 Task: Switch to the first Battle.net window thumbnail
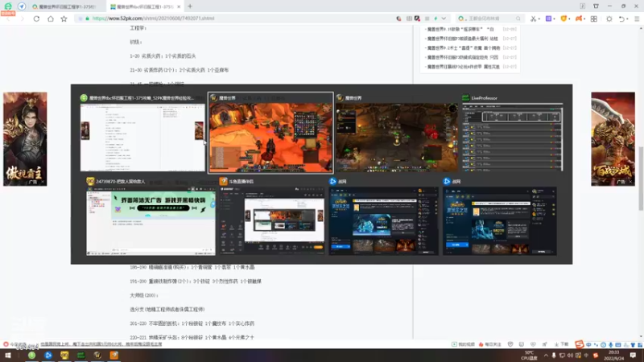(x=384, y=220)
